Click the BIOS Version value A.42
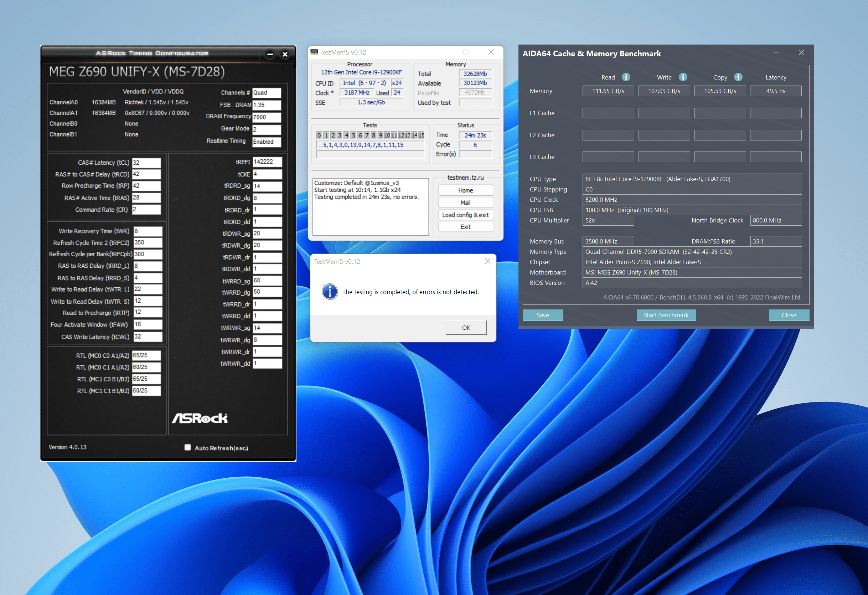Viewport: 868px width, 595px height. coord(692,283)
